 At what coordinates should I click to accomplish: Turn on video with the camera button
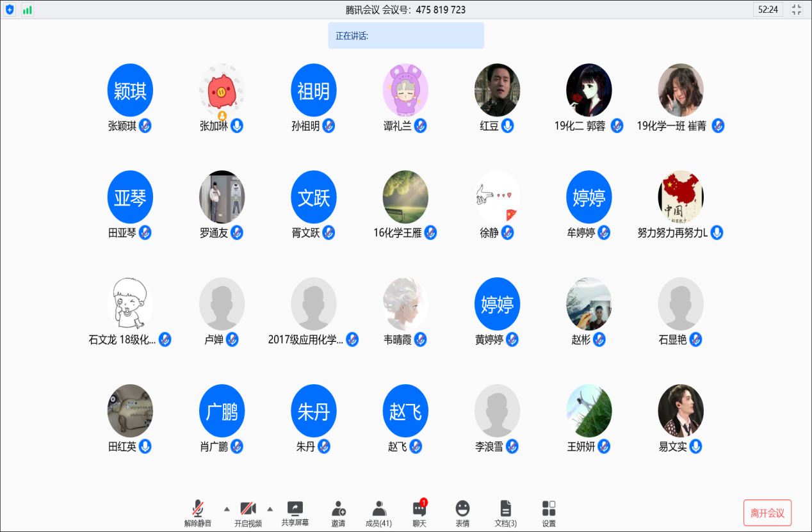pyautogui.click(x=248, y=514)
